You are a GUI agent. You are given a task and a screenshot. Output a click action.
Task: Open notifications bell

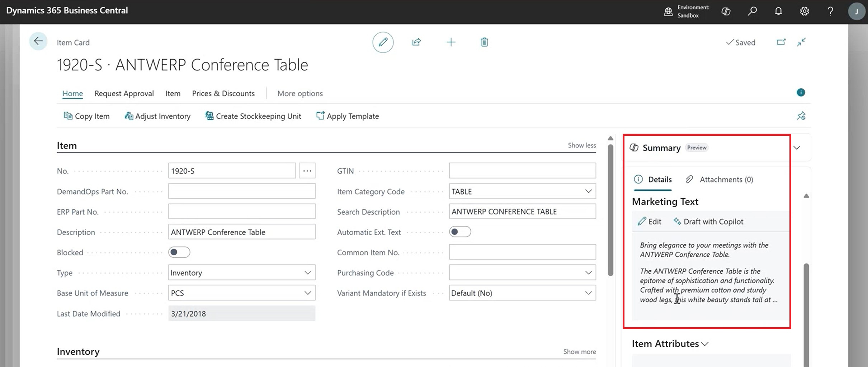(x=778, y=11)
